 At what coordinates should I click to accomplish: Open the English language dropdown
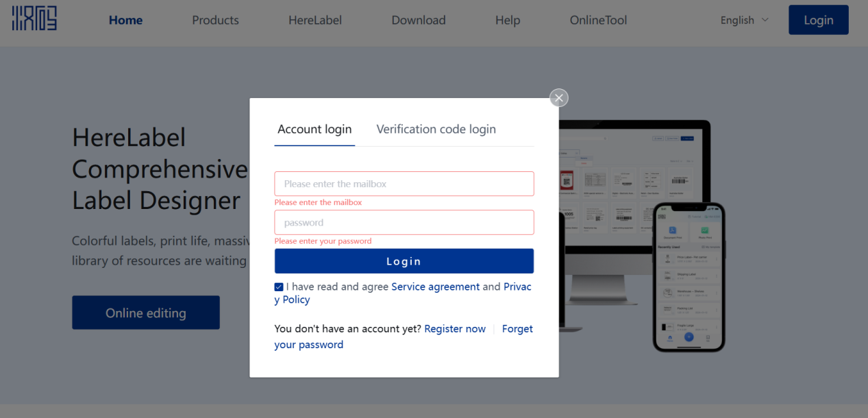tap(744, 20)
